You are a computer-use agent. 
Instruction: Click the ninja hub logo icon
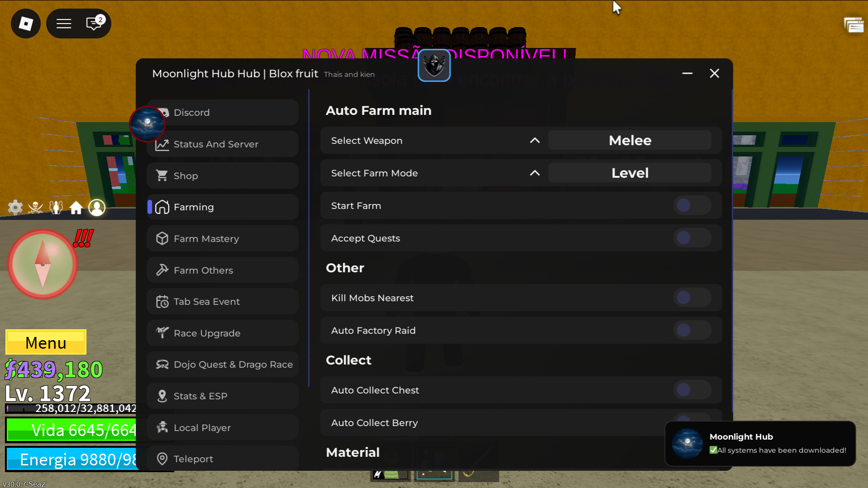[434, 66]
